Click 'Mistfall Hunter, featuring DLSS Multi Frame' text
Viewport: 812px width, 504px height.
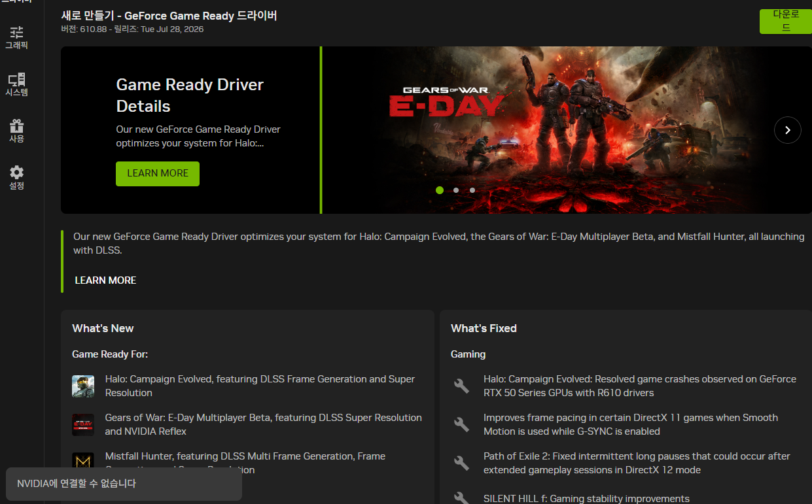pyautogui.click(x=245, y=462)
